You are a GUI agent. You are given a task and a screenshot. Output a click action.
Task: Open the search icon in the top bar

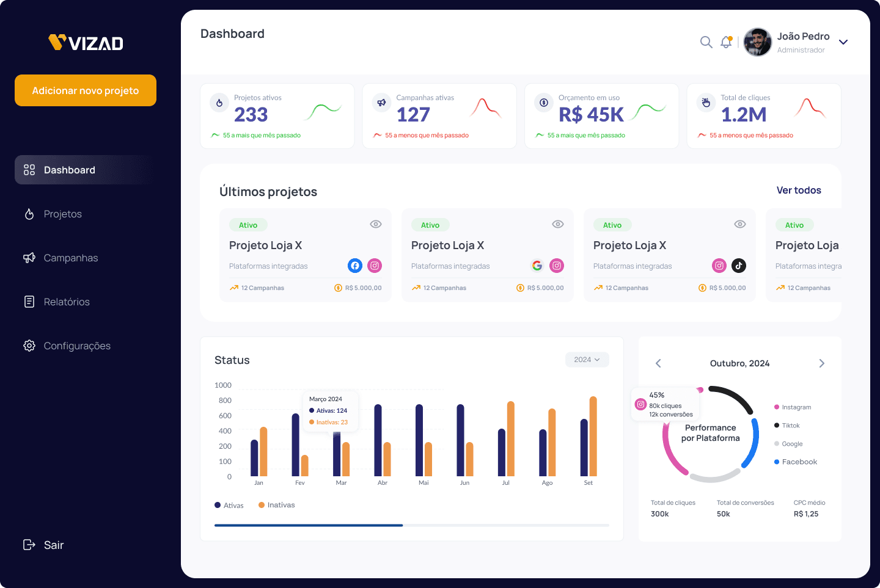click(x=706, y=42)
